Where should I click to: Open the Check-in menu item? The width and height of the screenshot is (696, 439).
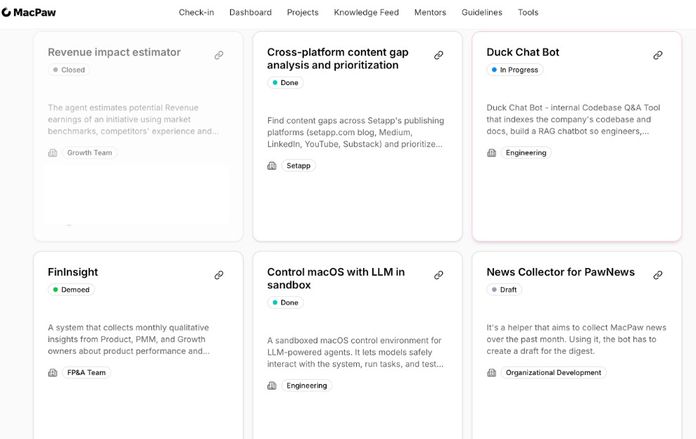[x=196, y=12]
